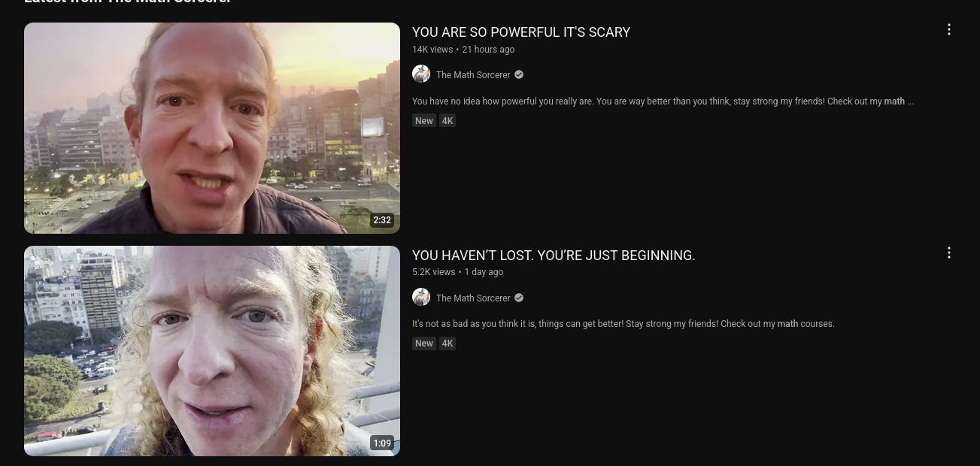The height and width of the screenshot is (466, 980).
Task: Click the Math Sorcerer avatar under the second video title
Action: [x=421, y=297]
